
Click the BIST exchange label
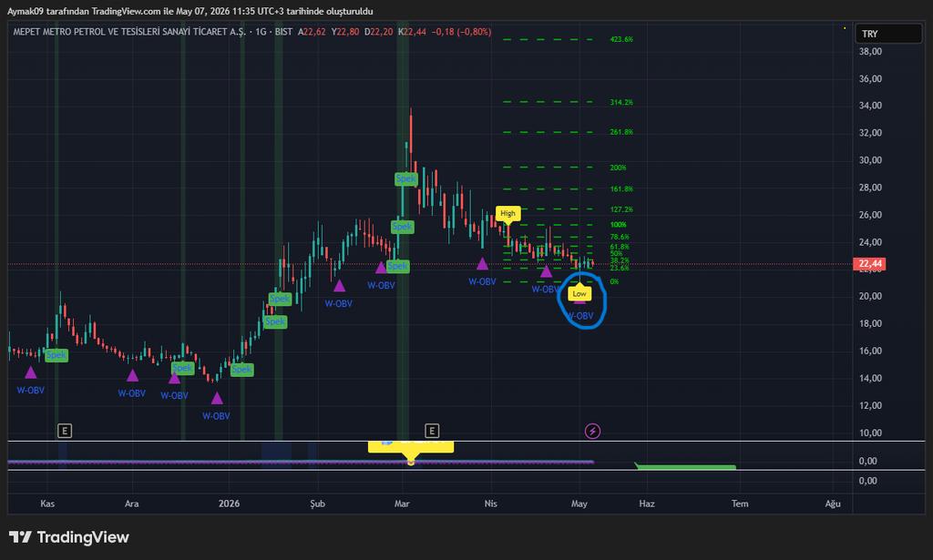[284, 32]
